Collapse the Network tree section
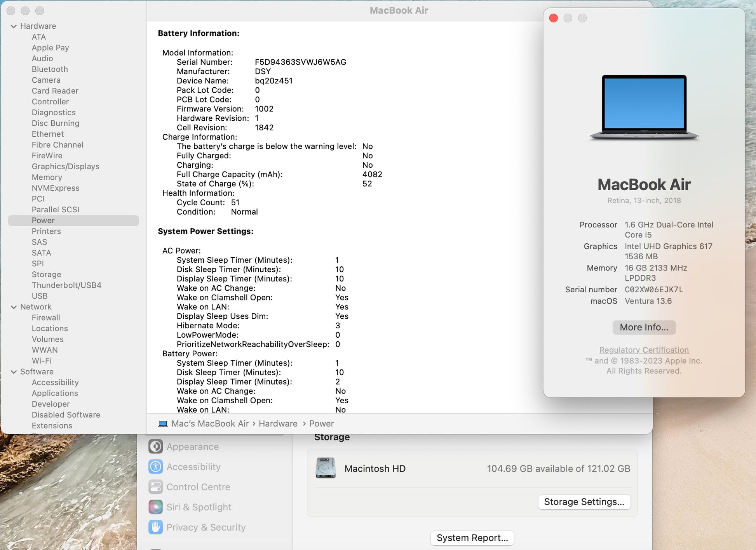Screen dimensions: 756x550 click(x=14, y=307)
